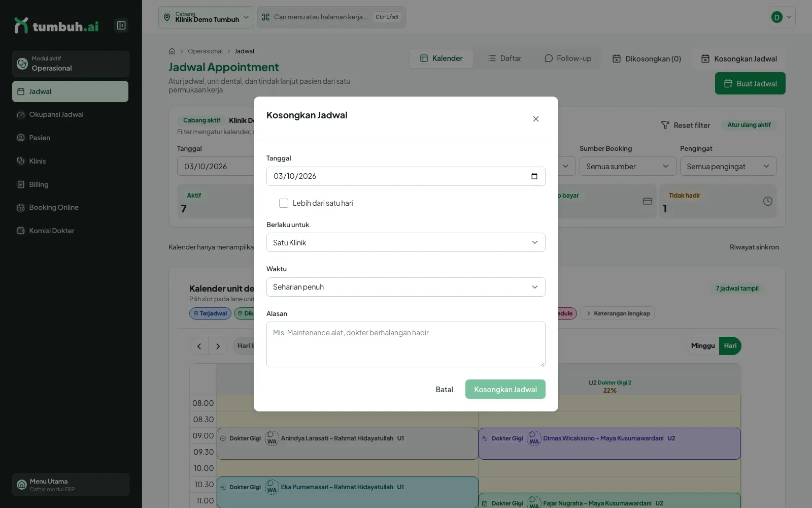
Task: Open the Semua pengingat dropdown
Action: [728, 166]
